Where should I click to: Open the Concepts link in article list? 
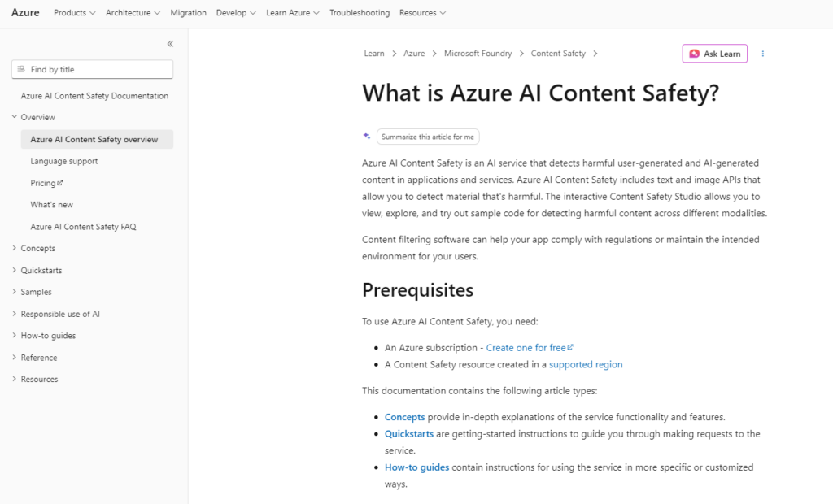coord(405,417)
